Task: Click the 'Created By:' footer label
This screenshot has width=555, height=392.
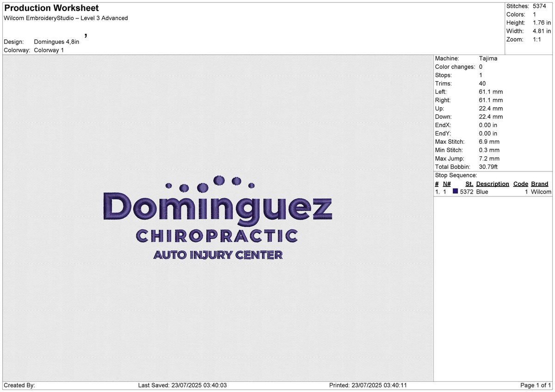Action: (19, 386)
